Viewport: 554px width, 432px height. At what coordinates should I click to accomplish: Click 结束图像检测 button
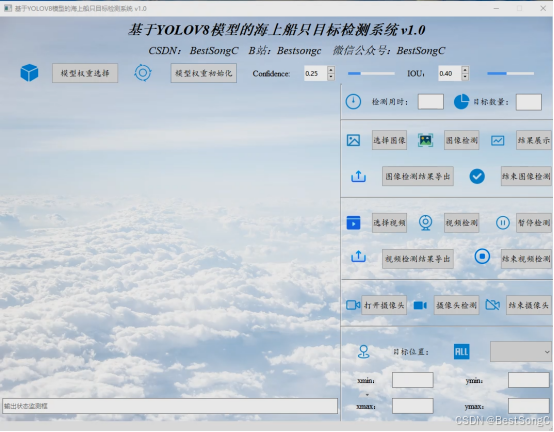526,176
